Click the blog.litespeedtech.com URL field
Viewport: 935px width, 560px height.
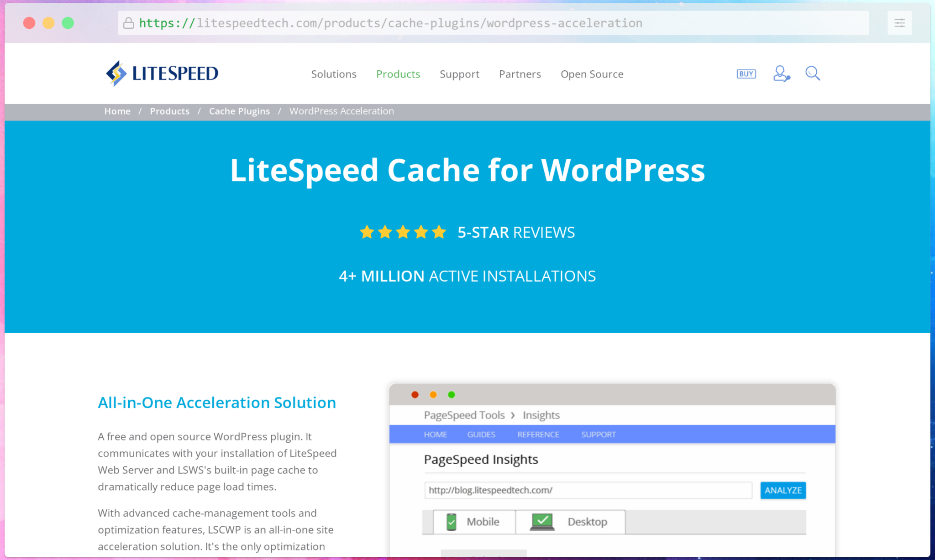click(588, 490)
